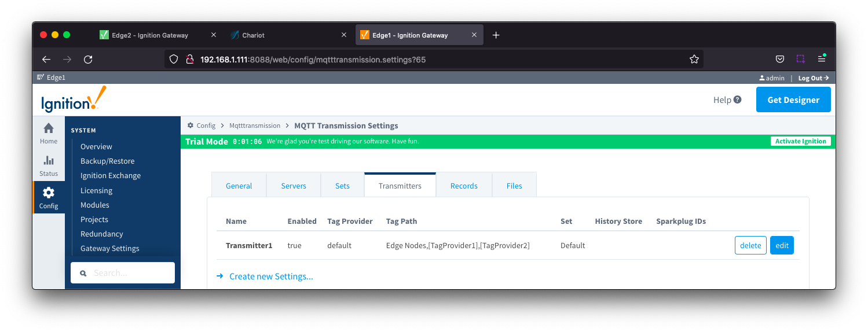Click the Trial Mode timer text
Screen dimensions: 868x332
(x=247, y=141)
